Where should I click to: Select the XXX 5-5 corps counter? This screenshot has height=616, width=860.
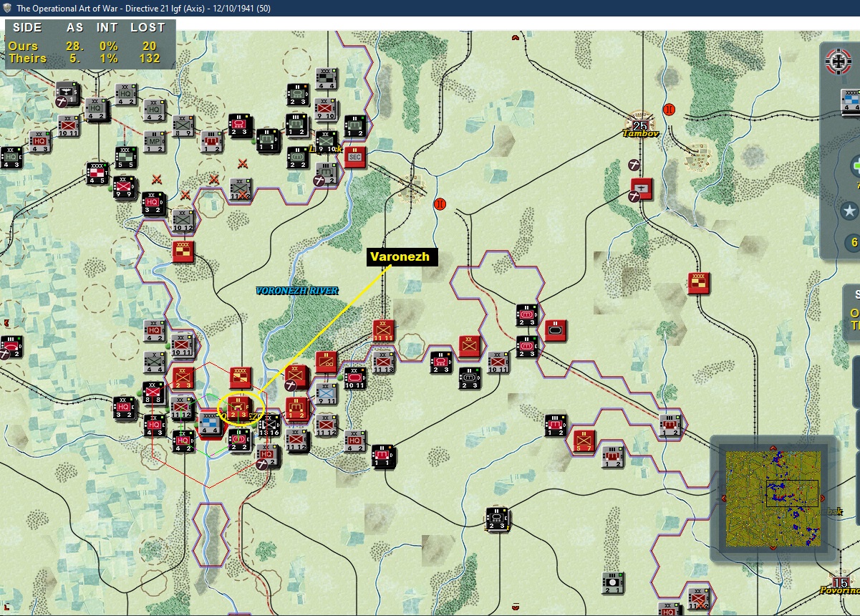pos(126,158)
